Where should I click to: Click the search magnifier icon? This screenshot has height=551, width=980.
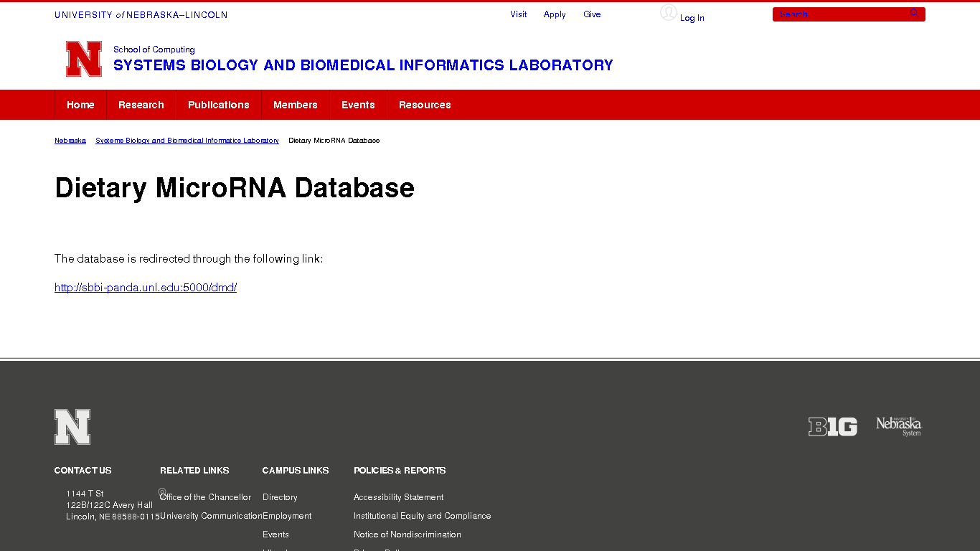914,14
